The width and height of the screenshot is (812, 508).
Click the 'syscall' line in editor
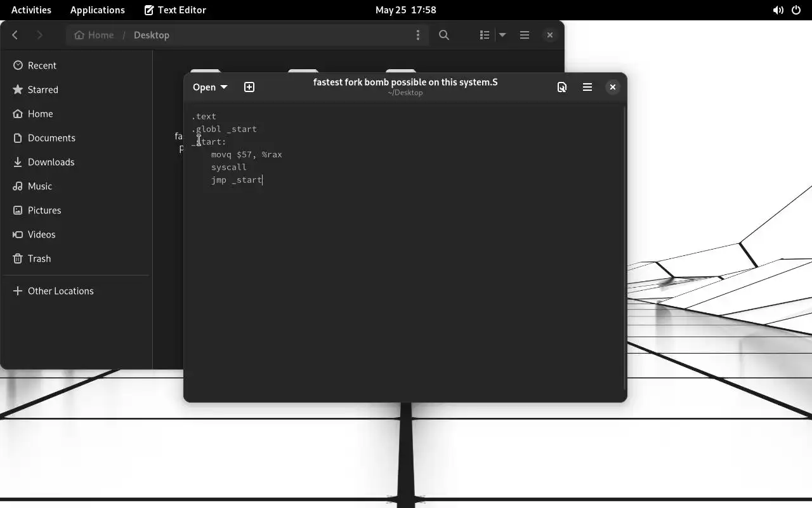pyautogui.click(x=229, y=167)
